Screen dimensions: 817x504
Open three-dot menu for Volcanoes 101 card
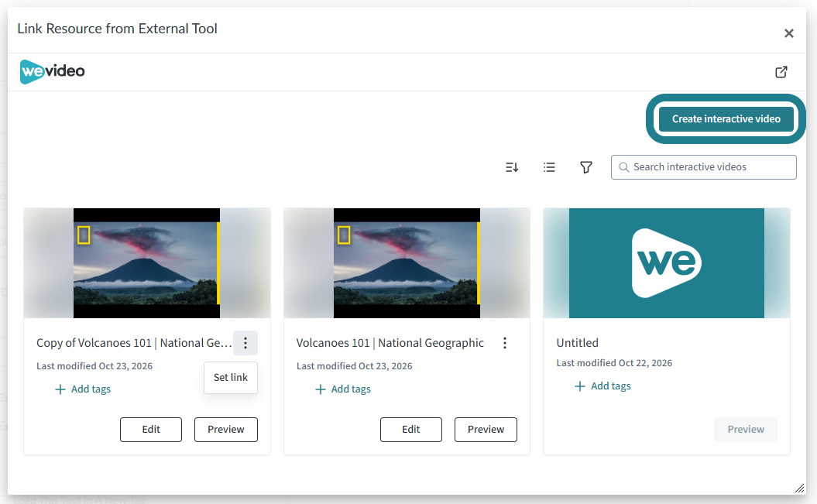[504, 343]
